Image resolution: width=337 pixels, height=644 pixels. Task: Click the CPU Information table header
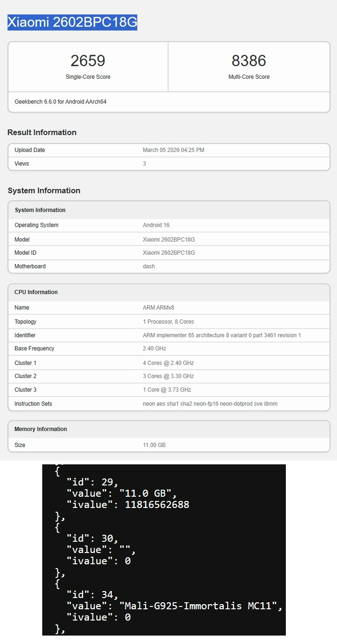point(36,292)
